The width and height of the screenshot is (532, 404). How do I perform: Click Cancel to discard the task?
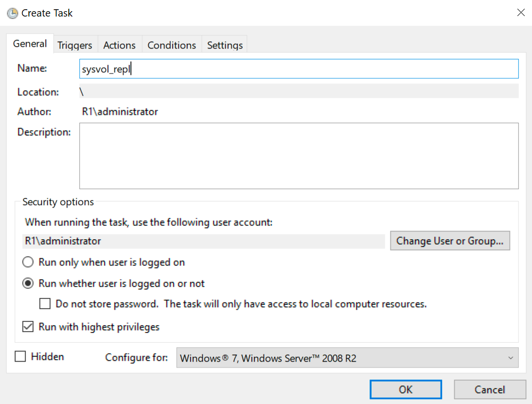[490, 389]
